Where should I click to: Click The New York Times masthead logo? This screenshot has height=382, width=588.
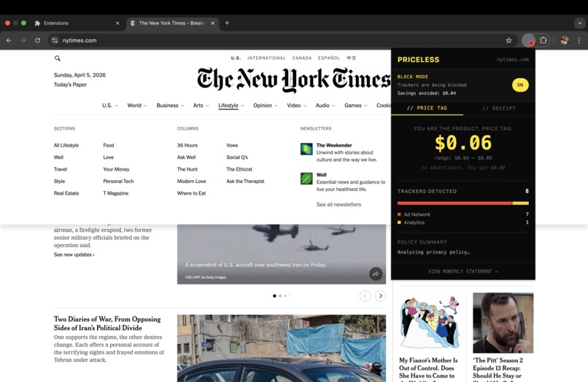click(294, 79)
